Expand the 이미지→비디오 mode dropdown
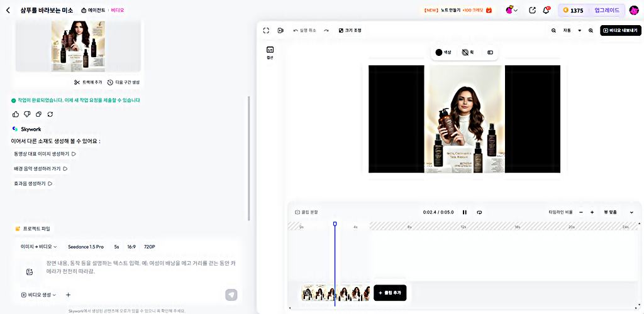Image resolution: width=644 pixels, height=314 pixels. [38, 247]
